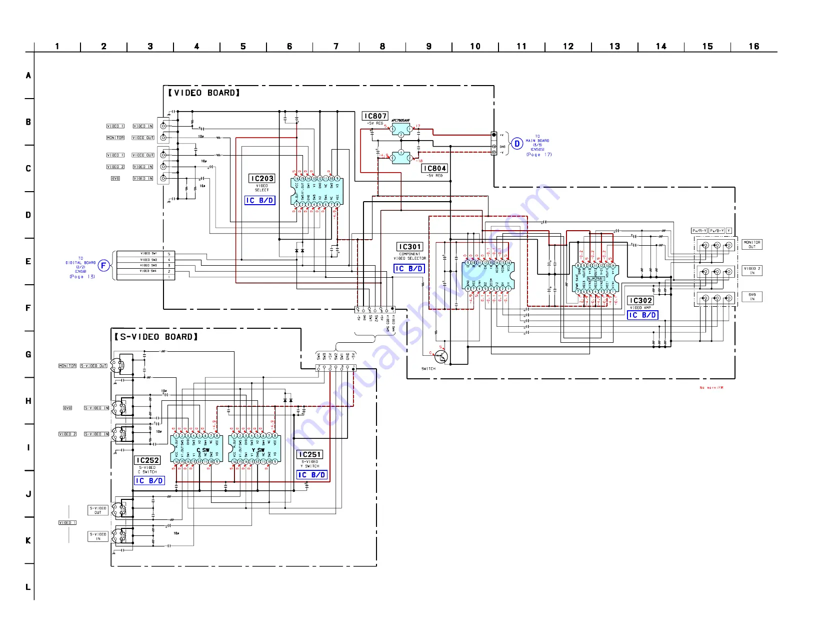
Task: Click row header A
Action: point(28,76)
